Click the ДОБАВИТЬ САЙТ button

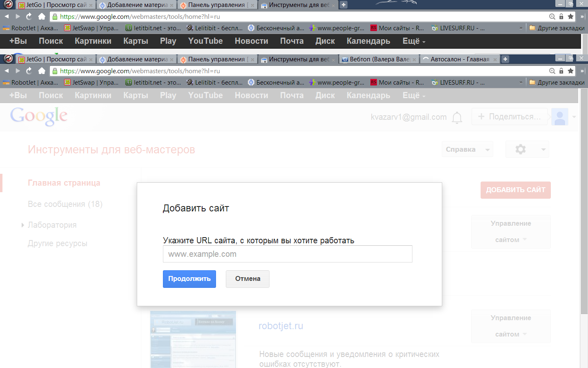point(516,190)
